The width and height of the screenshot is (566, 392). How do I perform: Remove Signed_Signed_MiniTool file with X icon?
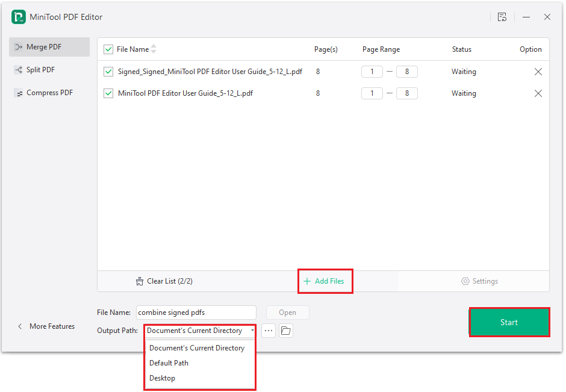point(538,72)
